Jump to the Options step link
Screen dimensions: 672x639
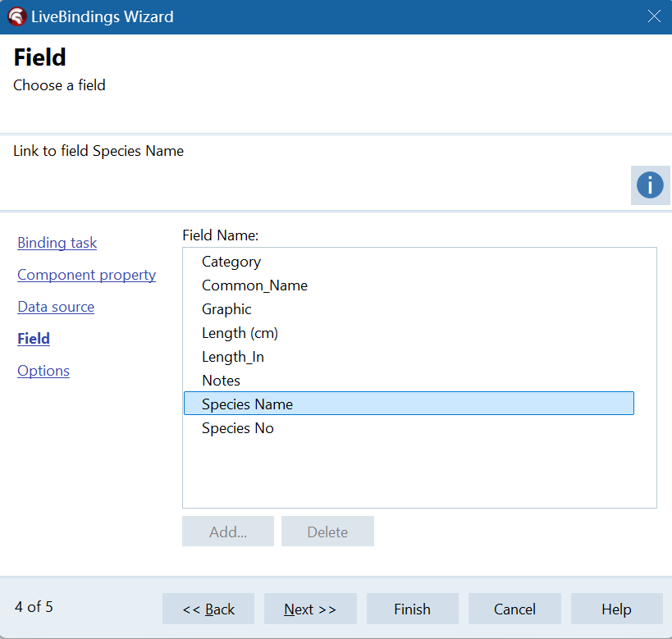click(x=43, y=371)
